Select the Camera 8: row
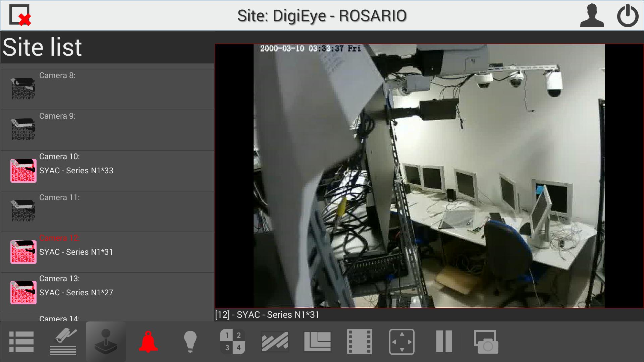Image resolution: width=644 pixels, height=362 pixels. [107, 89]
